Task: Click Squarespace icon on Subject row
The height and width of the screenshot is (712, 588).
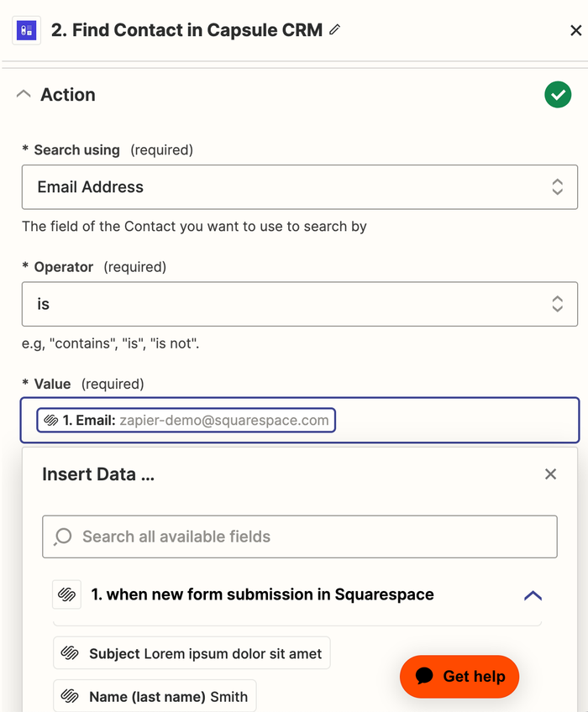Action: 70,653
